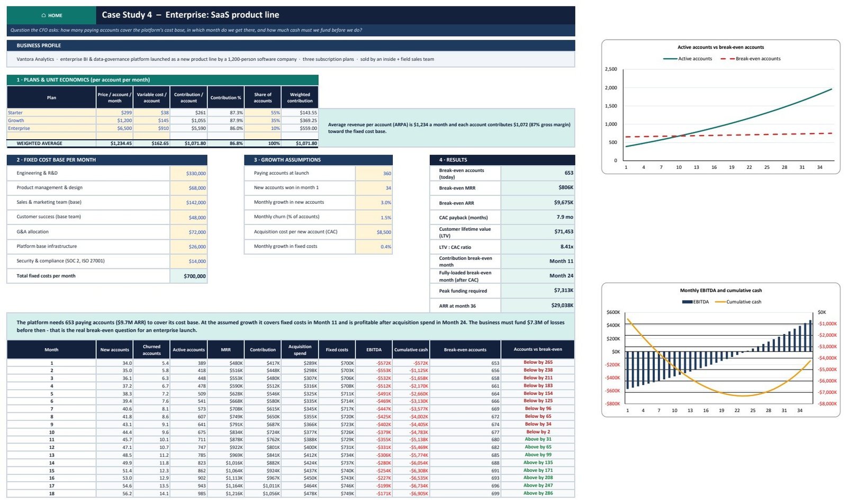
Task: Select the Starter plan price $299 cell
Action: coord(114,113)
